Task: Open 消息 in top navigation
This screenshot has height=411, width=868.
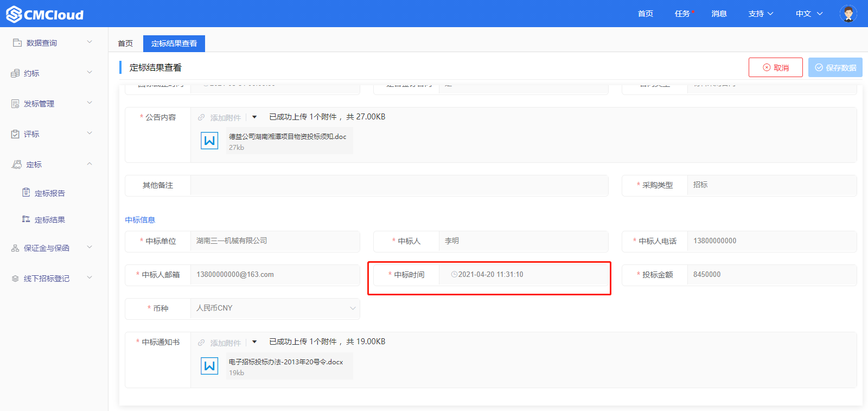Action: tap(719, 14)
